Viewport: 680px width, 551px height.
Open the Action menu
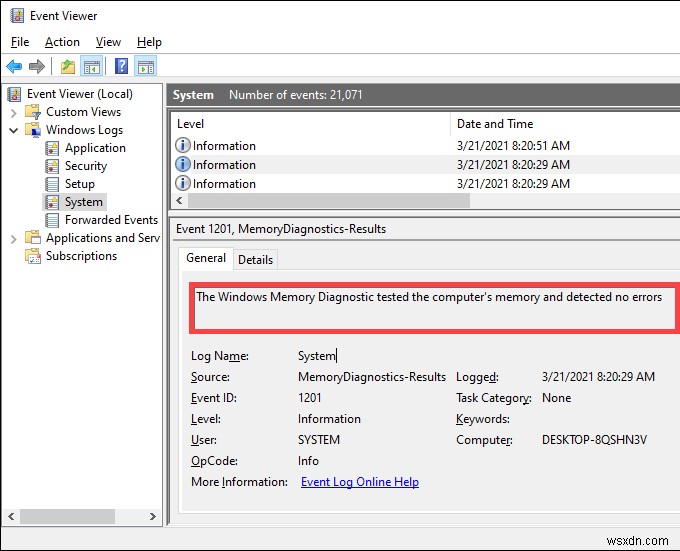click(62, 42)
